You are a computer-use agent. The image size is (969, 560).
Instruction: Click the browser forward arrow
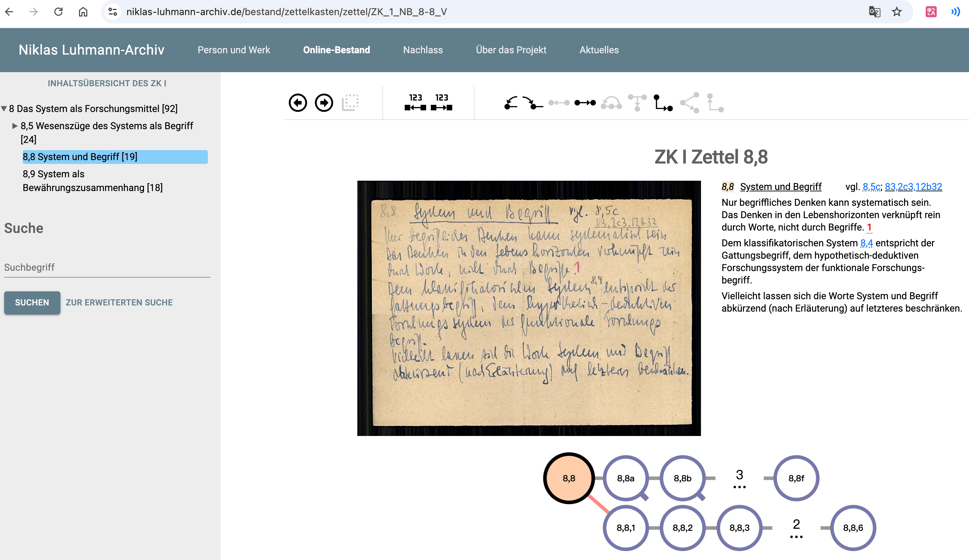(34, 12)
